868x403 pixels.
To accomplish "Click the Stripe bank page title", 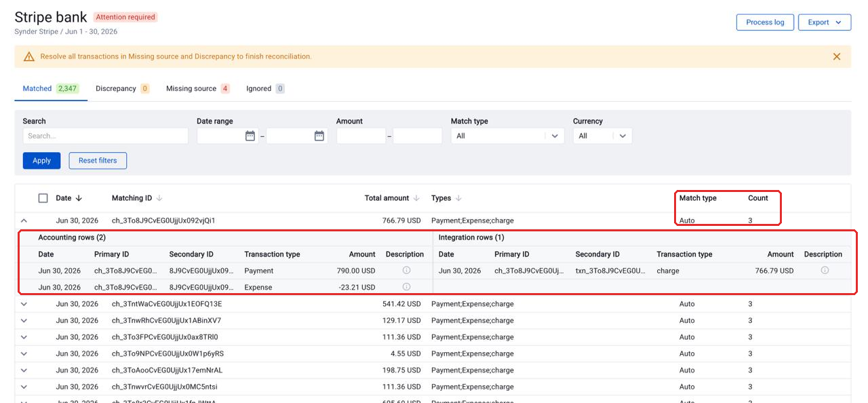I will [51, 18].
